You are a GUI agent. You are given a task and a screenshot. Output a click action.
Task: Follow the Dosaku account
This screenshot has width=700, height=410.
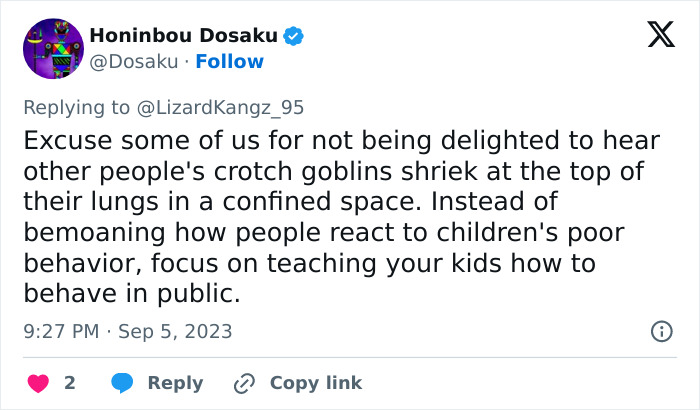point(230,62)
